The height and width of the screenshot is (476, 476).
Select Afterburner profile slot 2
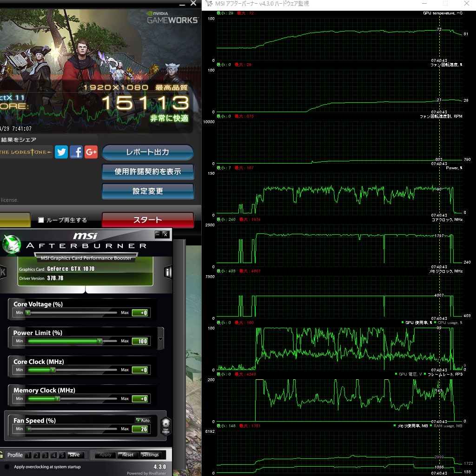pos(37,455)
